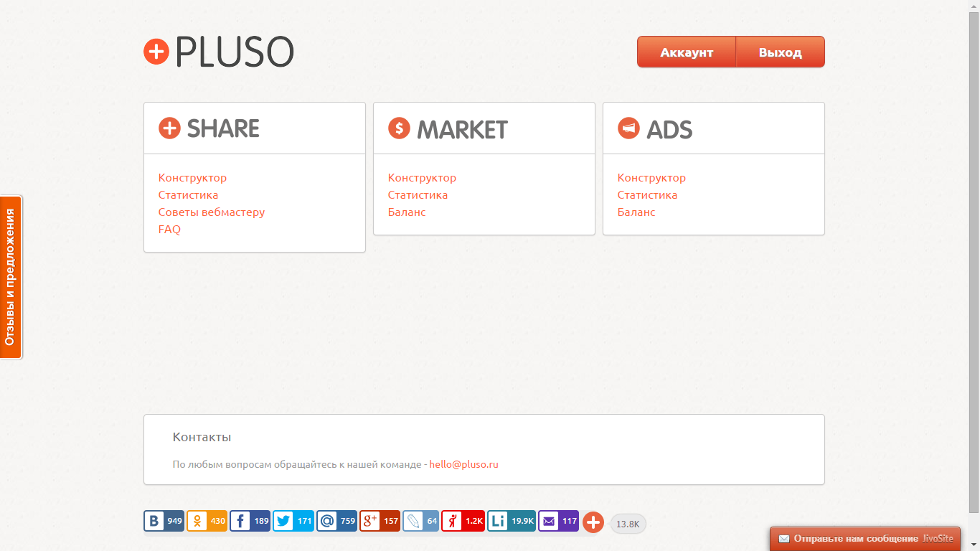
Task: Share via the email envelope icon
Action: pos(549,521)
